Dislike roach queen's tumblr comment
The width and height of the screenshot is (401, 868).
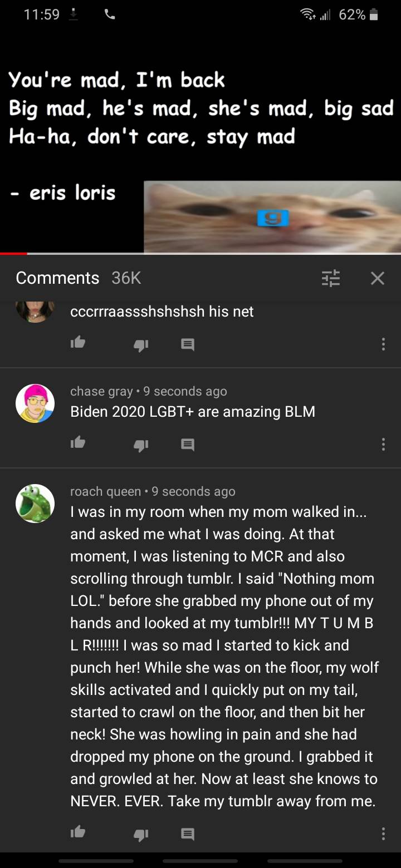pos(140,834)
